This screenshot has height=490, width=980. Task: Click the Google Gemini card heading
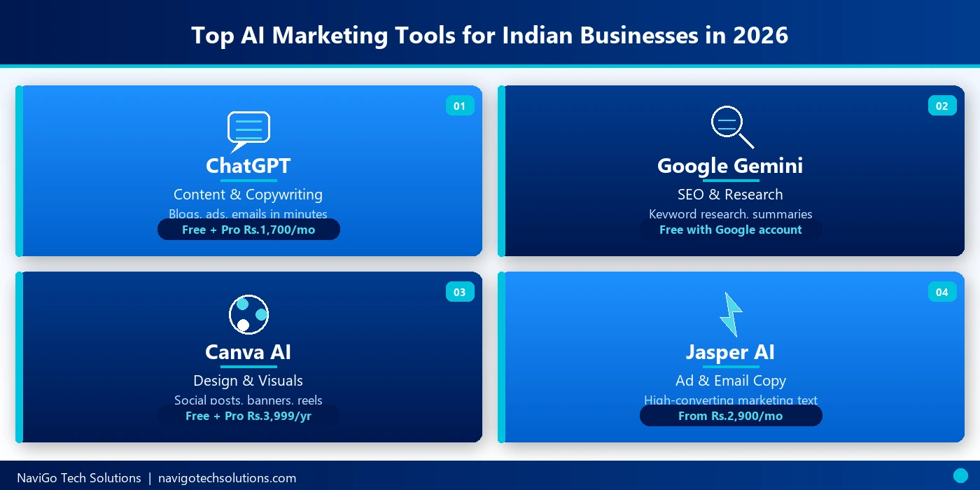tap(730, 166)
